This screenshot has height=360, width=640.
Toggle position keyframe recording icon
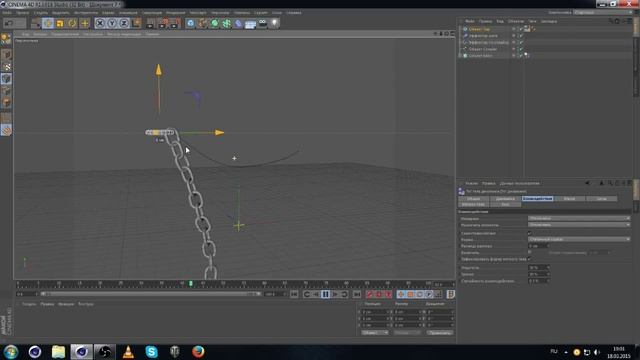click(401, 294)
